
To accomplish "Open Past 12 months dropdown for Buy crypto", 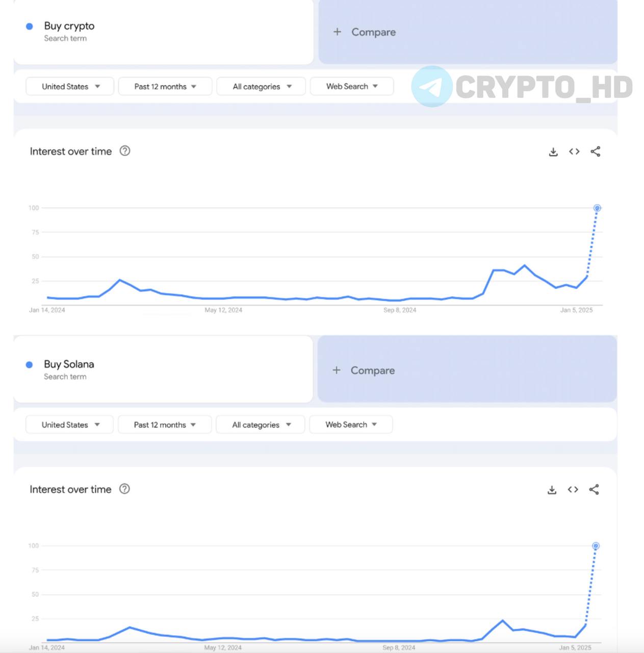I will [x=165, y=86].
